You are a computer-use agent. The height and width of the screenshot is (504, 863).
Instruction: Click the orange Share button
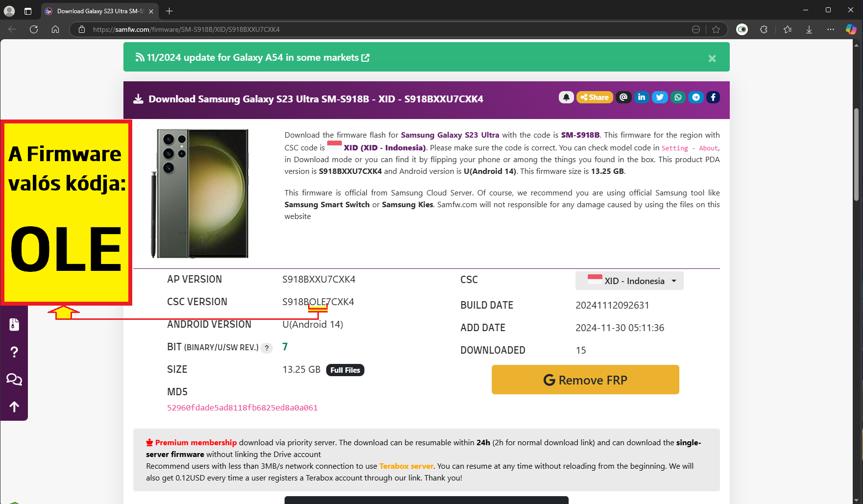(595, 97)
